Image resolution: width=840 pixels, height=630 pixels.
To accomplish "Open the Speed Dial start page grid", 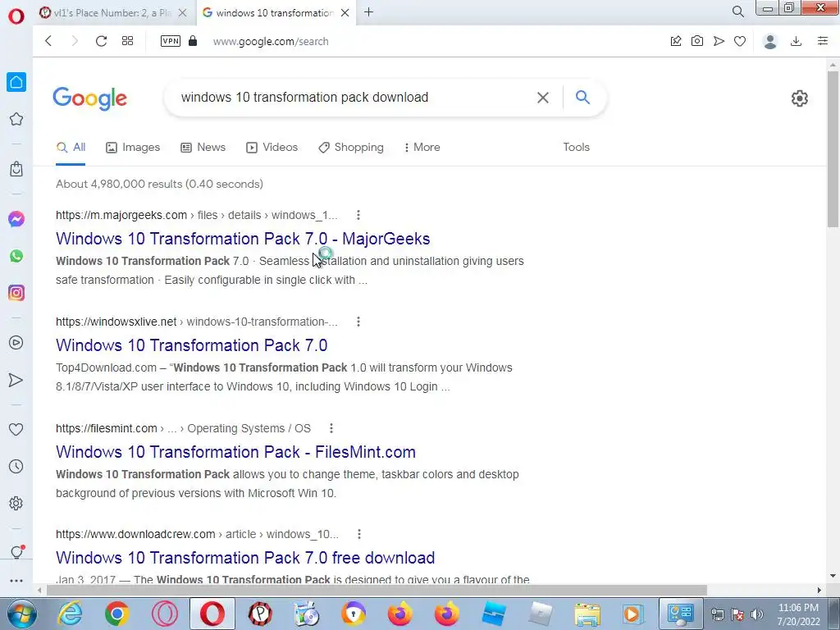I will click(x=127, y=41).
